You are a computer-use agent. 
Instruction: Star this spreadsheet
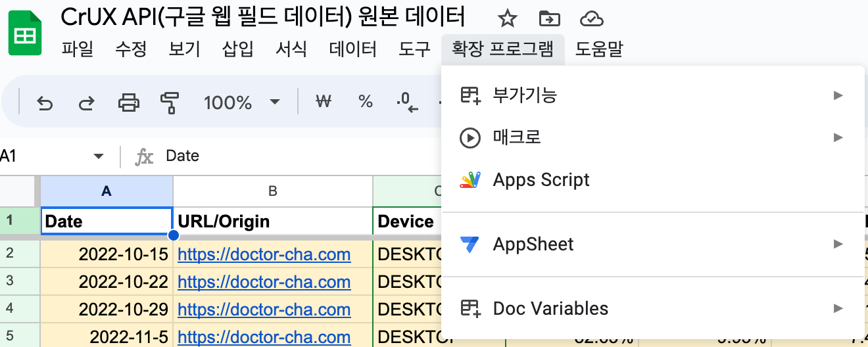click(x=507, y=19)
